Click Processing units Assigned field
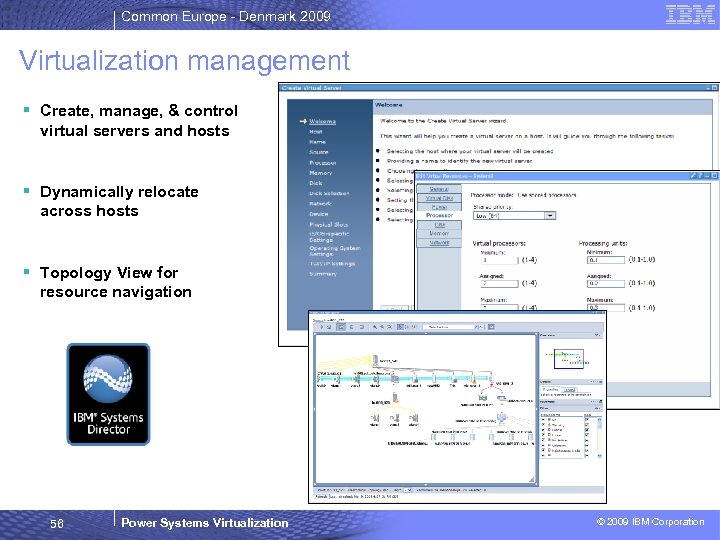Image resolution: width=720 pixels, height=540 pixels. coord(606,283)
